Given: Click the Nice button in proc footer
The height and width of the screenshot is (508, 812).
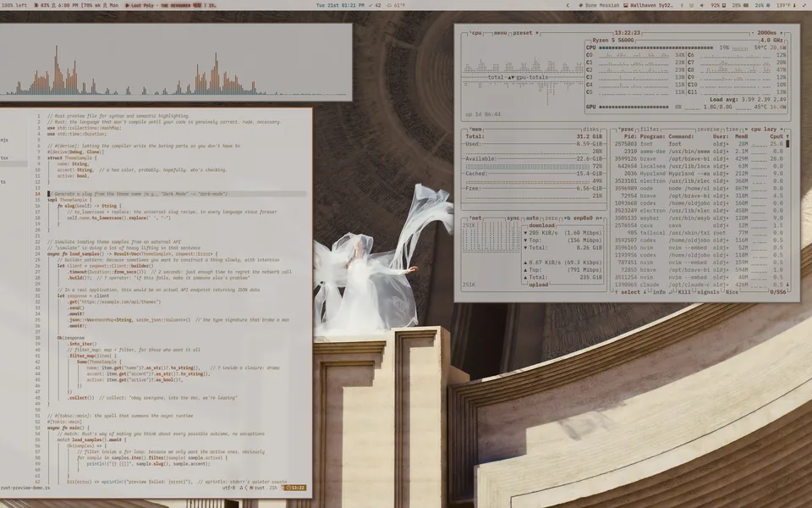Looking at the screenshot, I should coord(732,292).
